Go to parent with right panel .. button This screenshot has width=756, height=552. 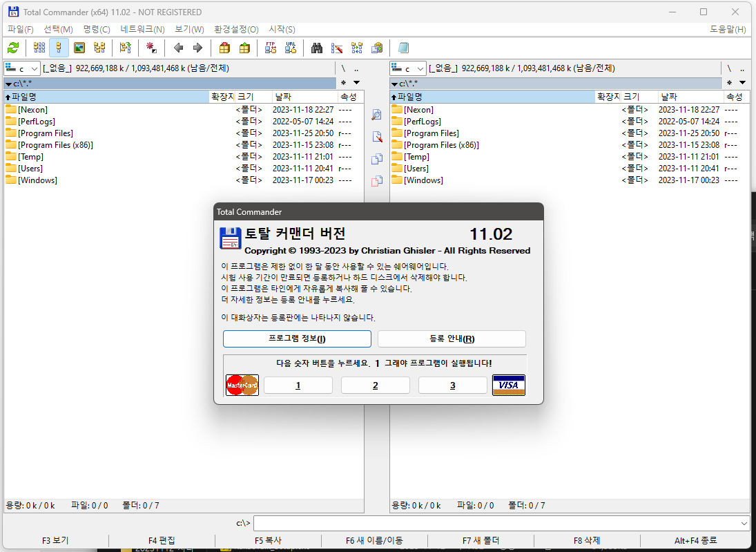[x=742, y=68]
